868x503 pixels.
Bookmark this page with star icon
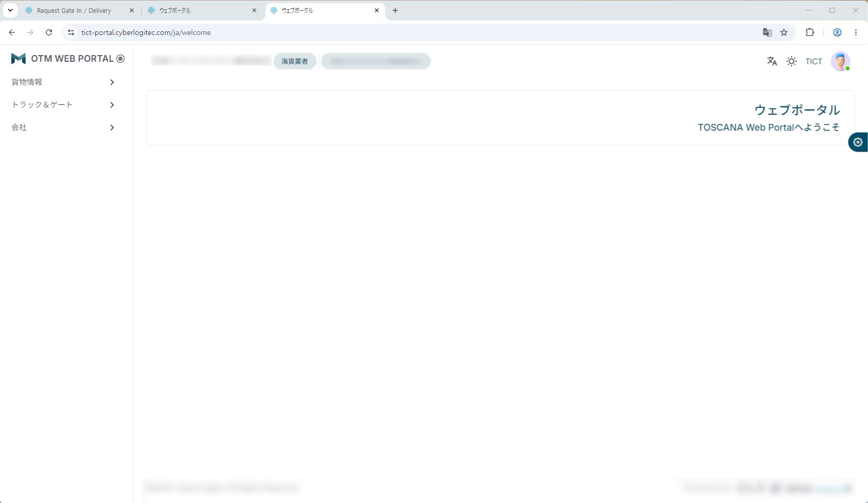pos(784,32)
